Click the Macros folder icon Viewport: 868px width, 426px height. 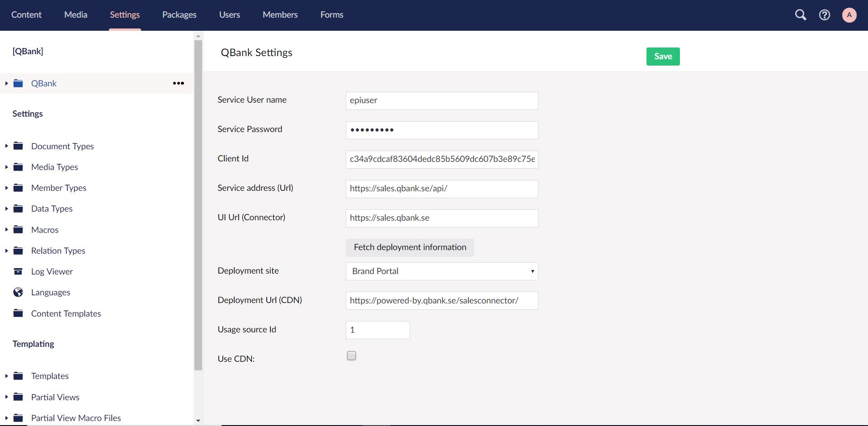18,229
